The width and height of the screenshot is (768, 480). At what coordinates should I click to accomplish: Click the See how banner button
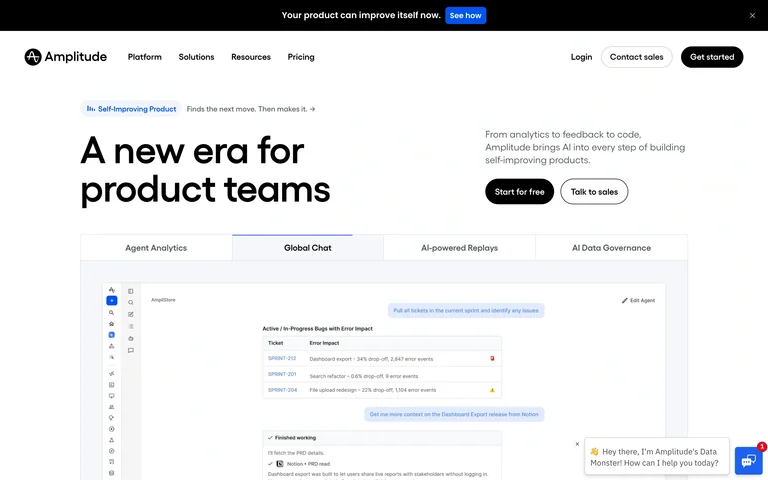465,15
